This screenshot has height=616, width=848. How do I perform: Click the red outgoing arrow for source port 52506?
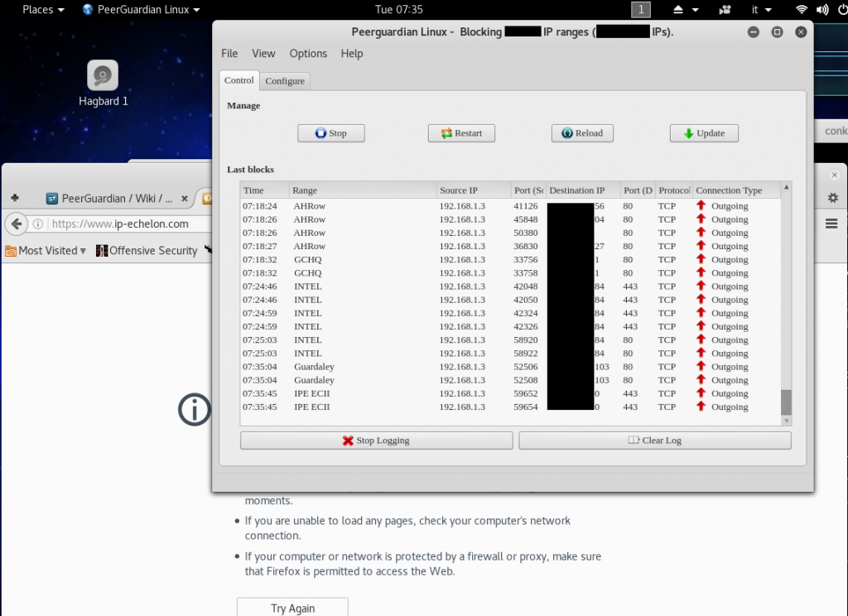(701, 366)
